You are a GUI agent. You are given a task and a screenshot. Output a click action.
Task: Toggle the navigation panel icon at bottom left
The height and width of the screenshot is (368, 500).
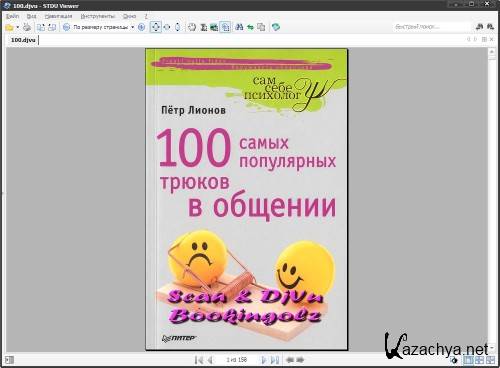click(10, 360)
